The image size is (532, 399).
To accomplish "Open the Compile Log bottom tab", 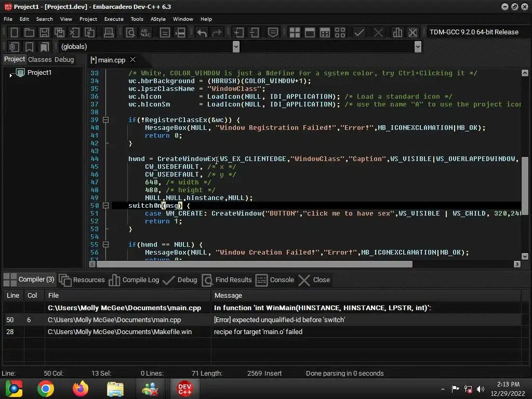I will click(134, 280).
